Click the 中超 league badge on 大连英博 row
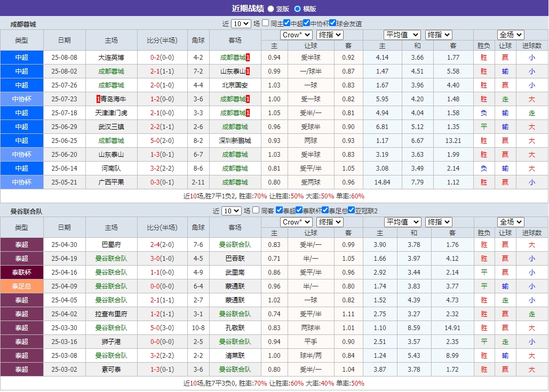Image resolution: width=549 pixels, height=392 pixels. [21, 57]
